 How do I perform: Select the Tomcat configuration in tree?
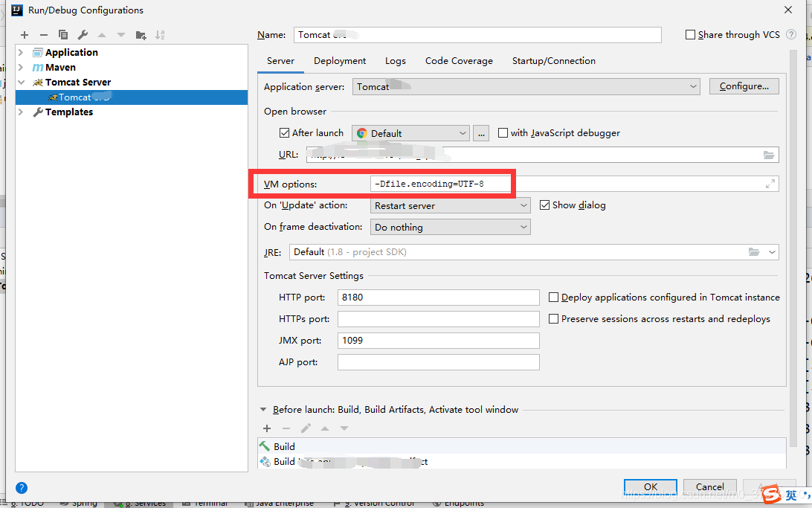(132, 97)
